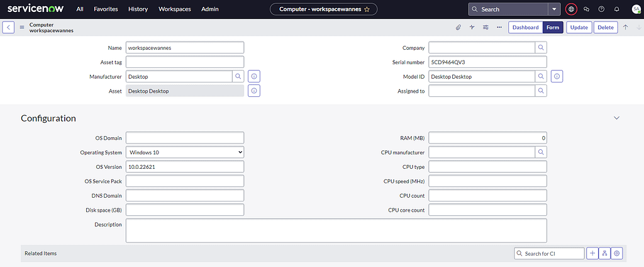The width and height of the screenshot is (644, 267).
Task: Click the attachments paperclip icon
Action: [x=458, y=27]
